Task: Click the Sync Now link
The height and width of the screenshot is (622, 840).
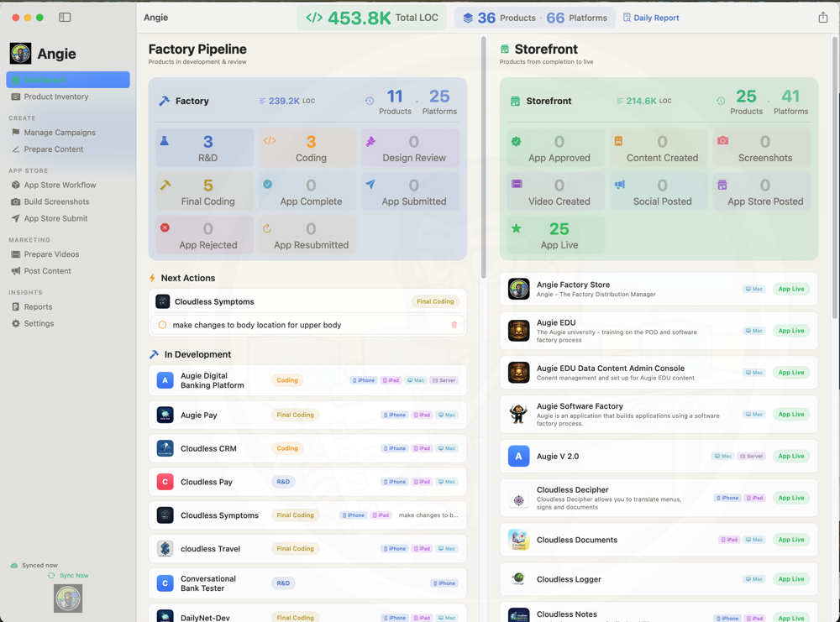Action: 68,576
